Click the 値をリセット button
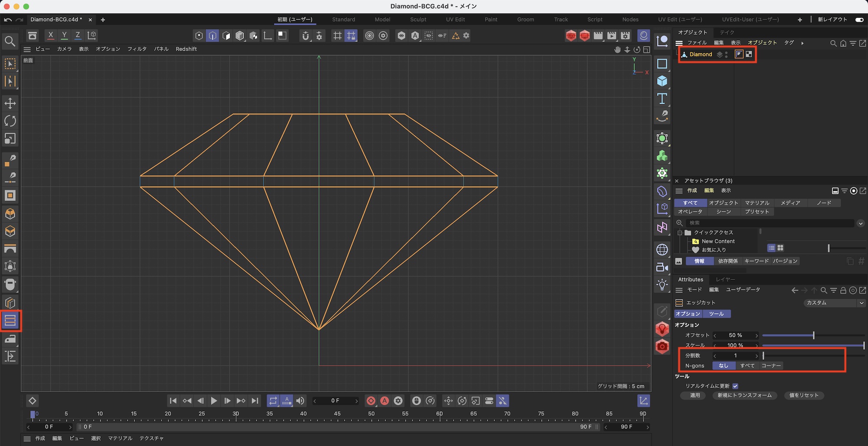Viewport: 868px width, 446px height. (x=804, y=395)
